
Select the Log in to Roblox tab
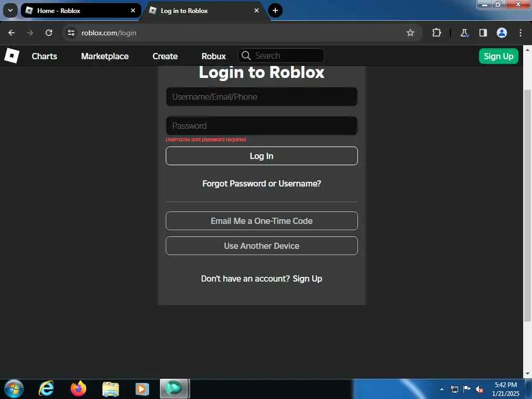[205, 10]
